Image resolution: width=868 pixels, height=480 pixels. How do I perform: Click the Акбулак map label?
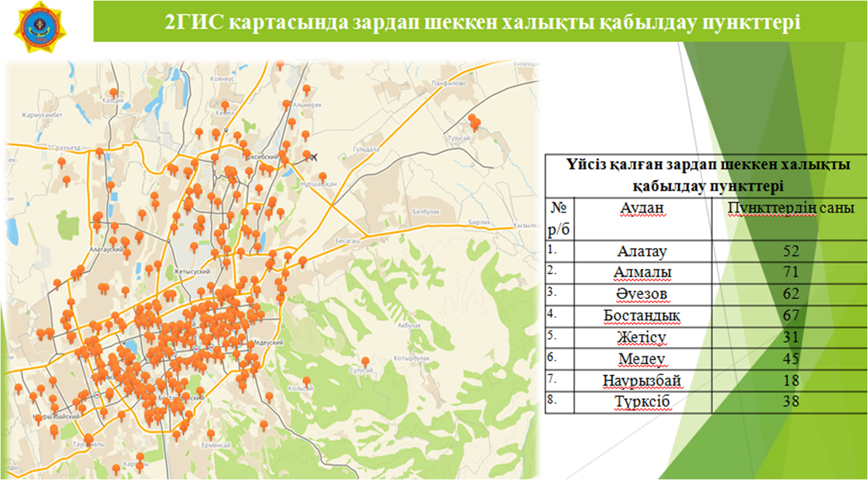pyautogui.click(x=408, y=325)
